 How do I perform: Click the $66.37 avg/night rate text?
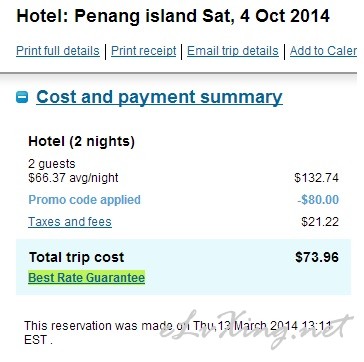click(x=73, y=178)
